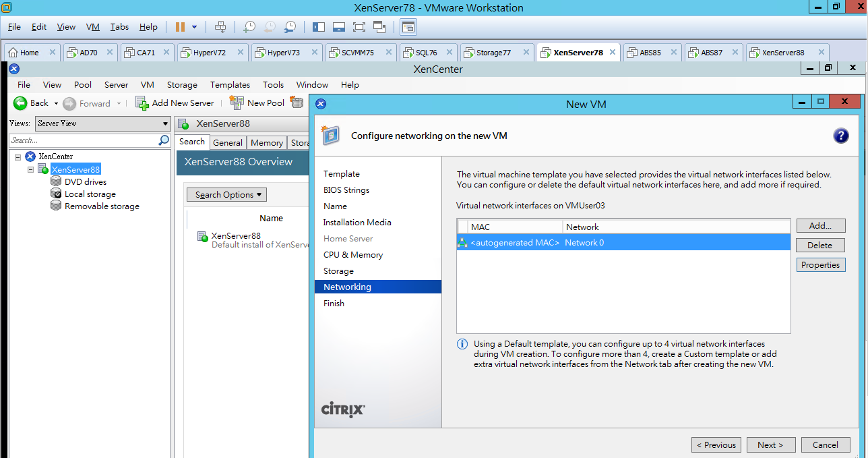This screenshot has height=458, width=868.
Task: Select Local storage in the tree
Action: tap(90, 194)
